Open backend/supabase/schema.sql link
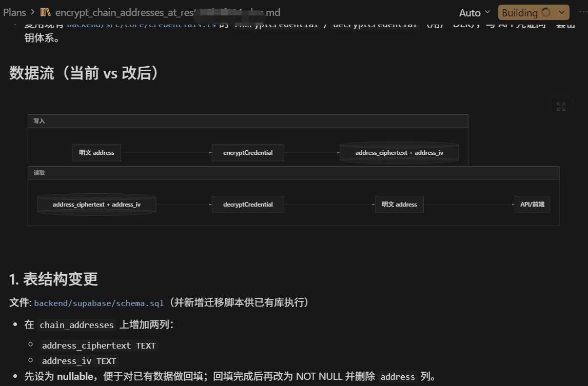Screen dimensions: 588x386 99,303
